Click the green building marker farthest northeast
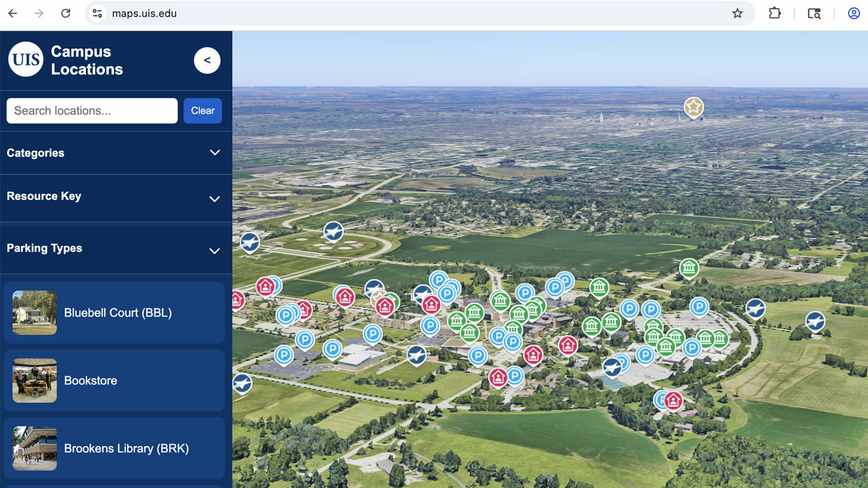Viewport: 868px width, 488px height. click(689, 268)
